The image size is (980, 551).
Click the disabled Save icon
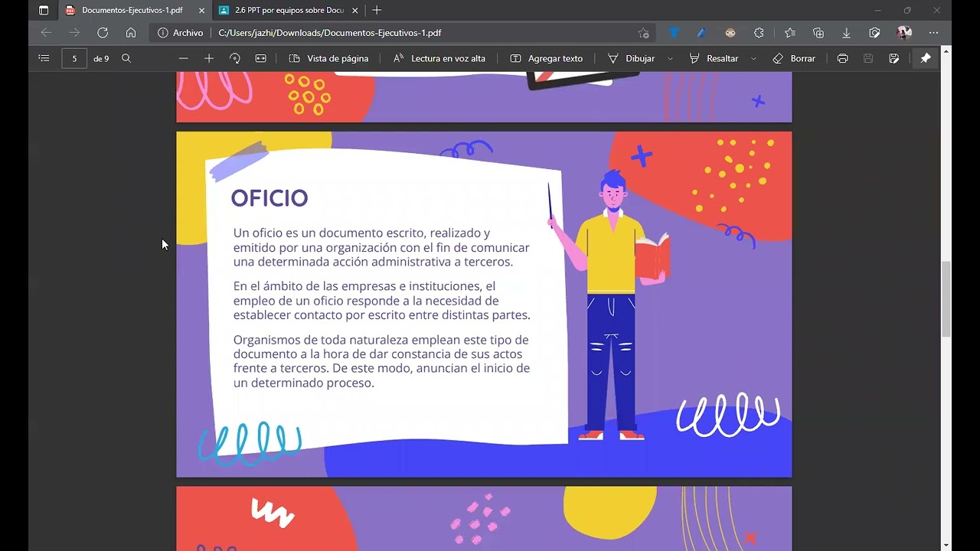coord(868,58)
